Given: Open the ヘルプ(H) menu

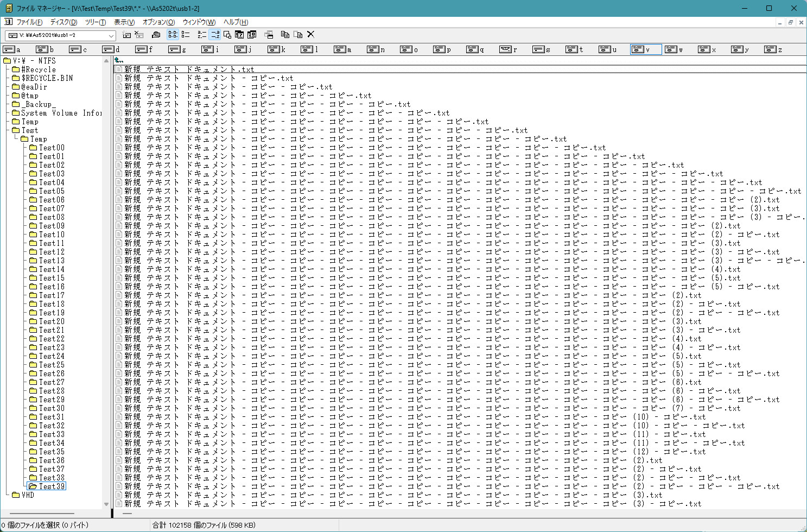Looking at the screenshot, I should tap(236, 22).
